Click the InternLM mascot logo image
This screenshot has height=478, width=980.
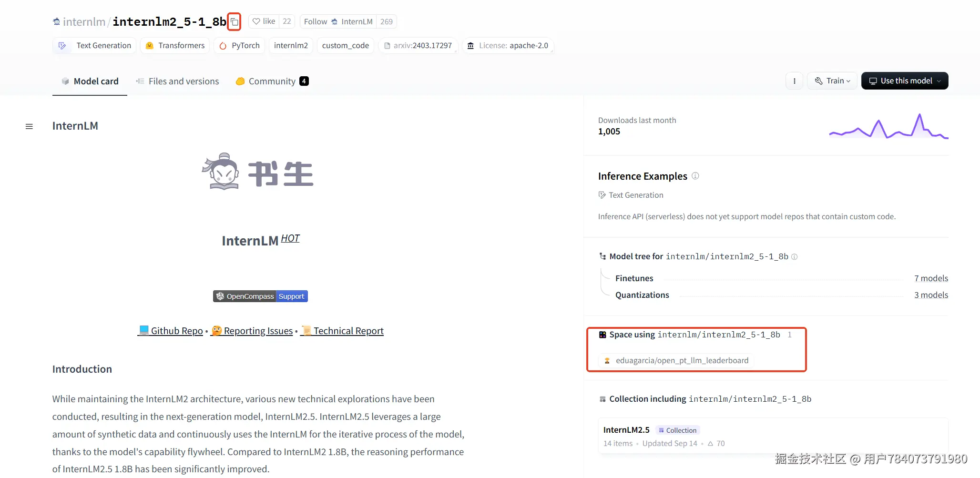[257, 172]
